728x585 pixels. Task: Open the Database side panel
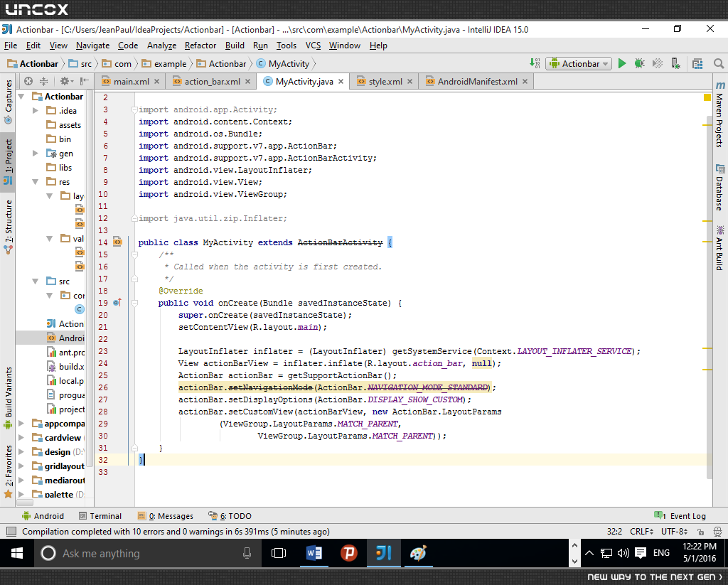[719, 188]
